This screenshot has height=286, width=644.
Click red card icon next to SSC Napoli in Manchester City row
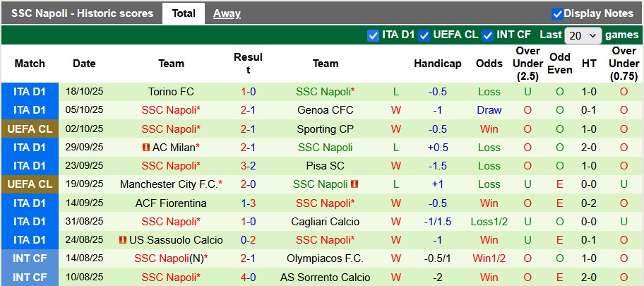click(x=354, y=184)
